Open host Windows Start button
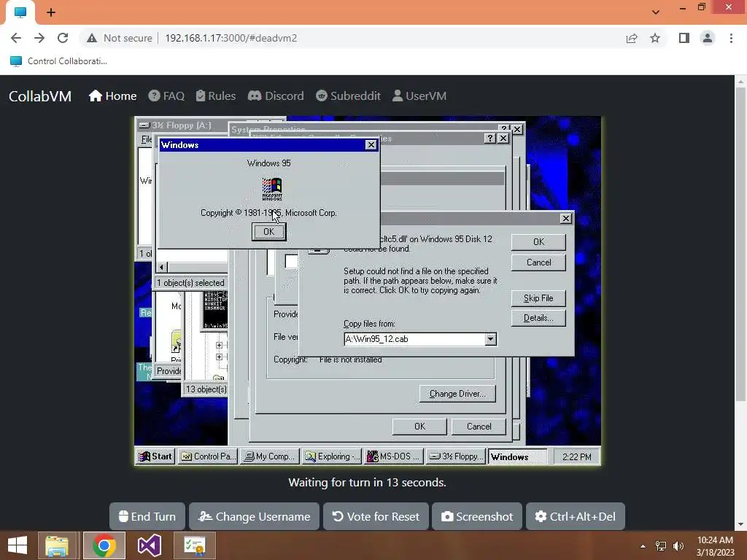Screen dimensions: 747x560 coord(18,545)
